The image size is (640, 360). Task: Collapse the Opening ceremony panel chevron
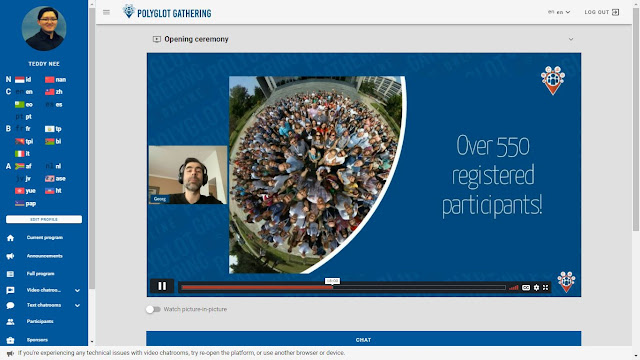coord(571,39)
